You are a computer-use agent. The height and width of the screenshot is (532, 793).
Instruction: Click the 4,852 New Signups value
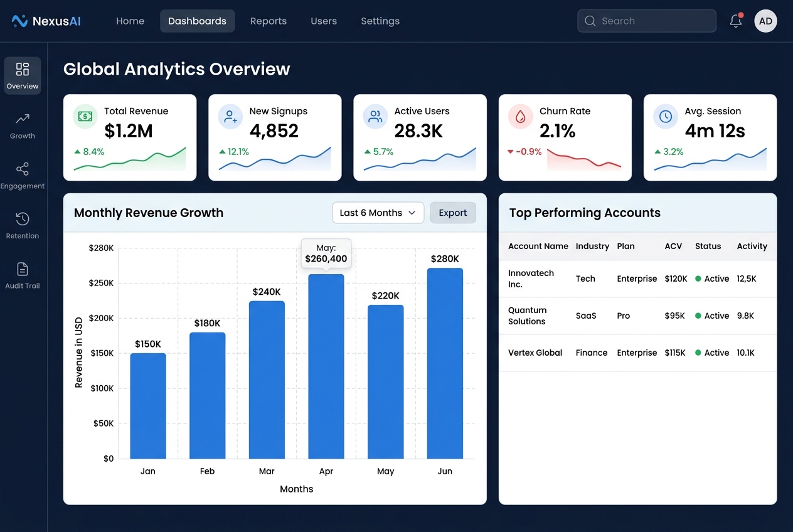click(x=274, y=130)
